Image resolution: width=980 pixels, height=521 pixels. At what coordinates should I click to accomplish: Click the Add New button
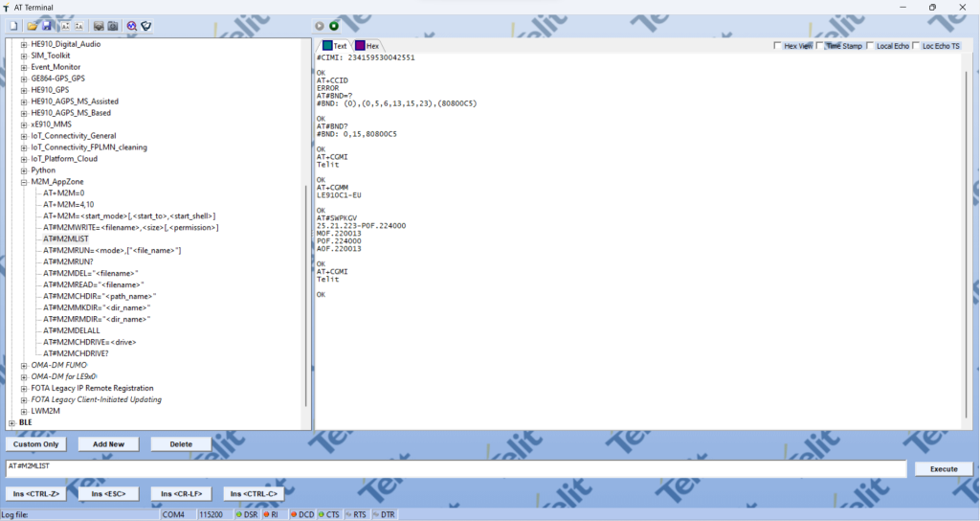coord(109,444)
